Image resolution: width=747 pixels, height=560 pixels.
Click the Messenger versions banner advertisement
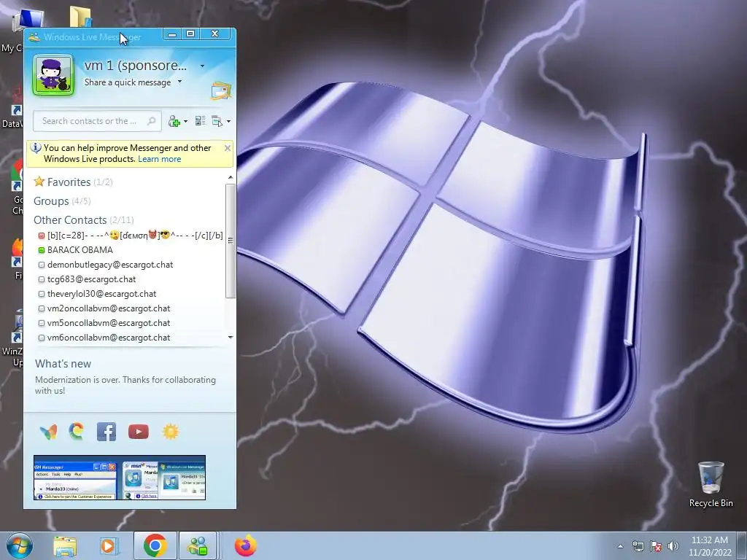(120, 478)
